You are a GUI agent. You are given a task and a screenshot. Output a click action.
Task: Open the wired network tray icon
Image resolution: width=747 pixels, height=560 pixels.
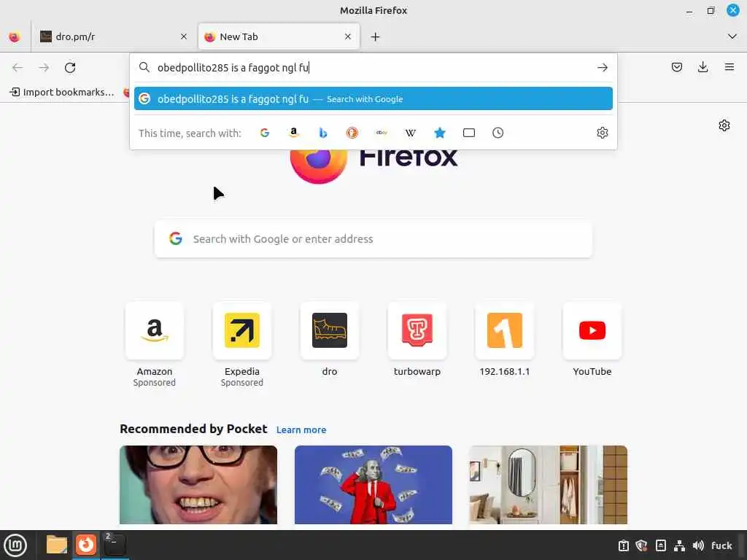tap(679, 545)
